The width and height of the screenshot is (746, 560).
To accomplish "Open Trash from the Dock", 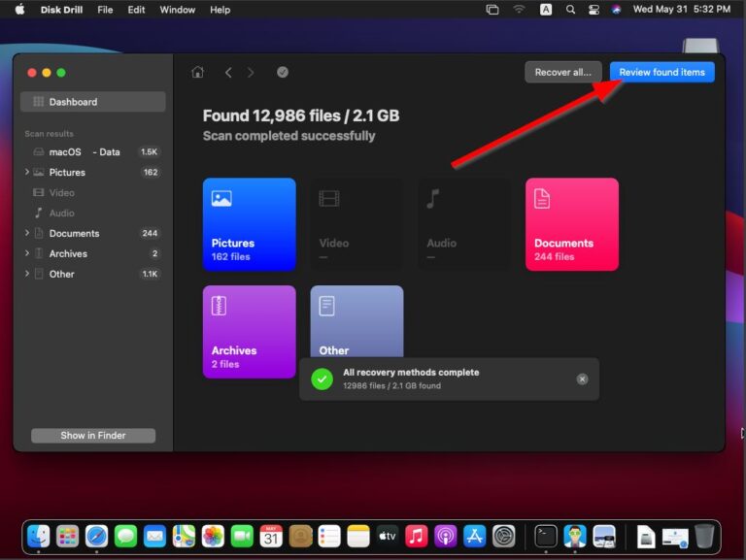I will pyautogui.click(x=704, y=537).
